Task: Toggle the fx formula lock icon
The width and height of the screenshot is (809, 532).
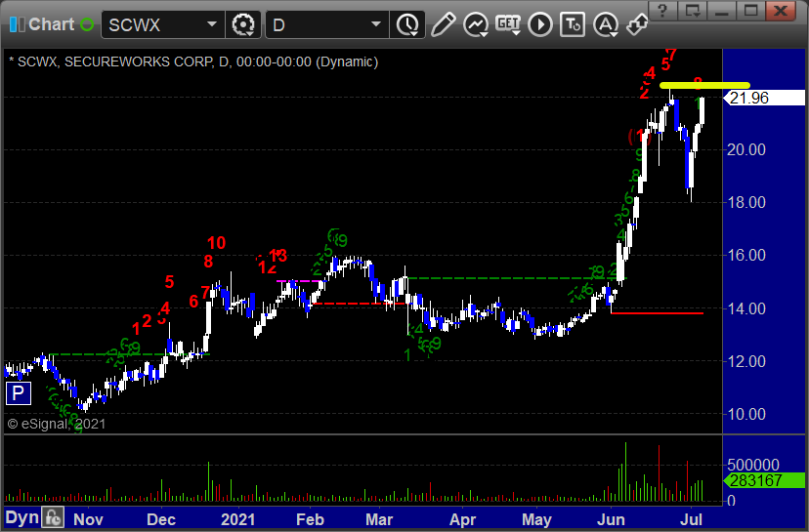Action: [x=53, y=517]
